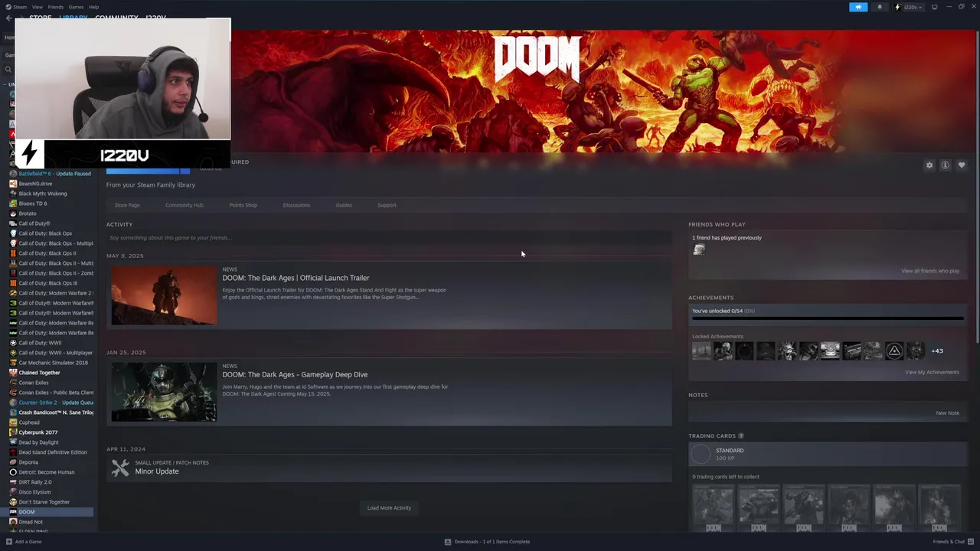Click the first locked achievement icon
Image resolution: width=980 pixels, height=551 pixels.
tap(701, 351)
